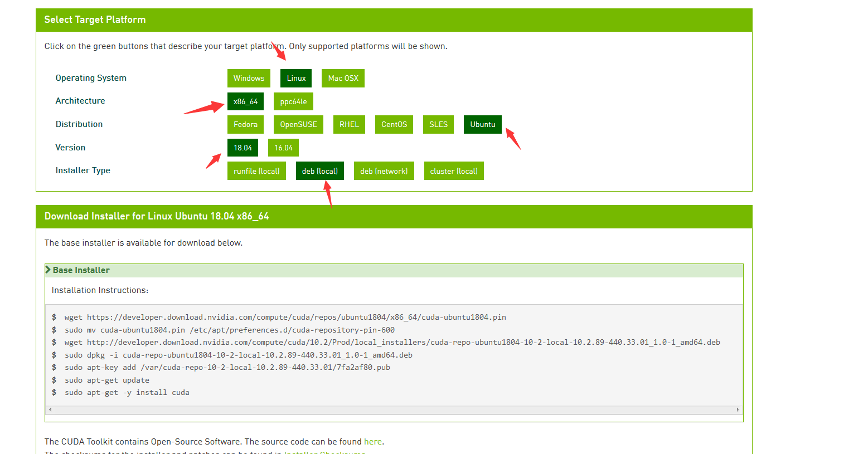This screenshot has width=868, height=454.
Task: Pick Ubuntu distribution
Action: coord(483,124)
